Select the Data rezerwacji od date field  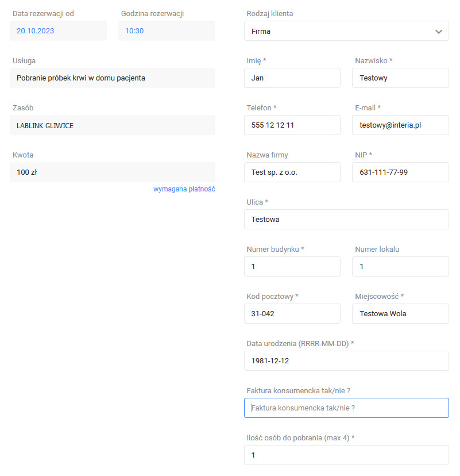point(58,30)
